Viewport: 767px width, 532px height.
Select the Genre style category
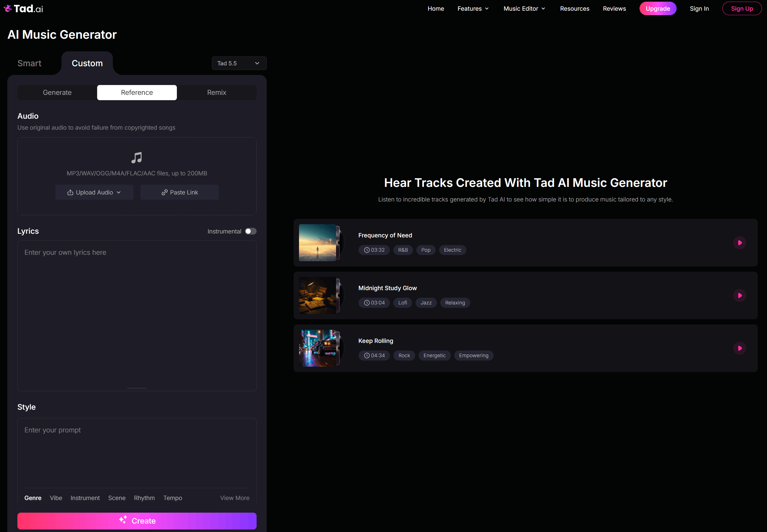click(33, 498)
